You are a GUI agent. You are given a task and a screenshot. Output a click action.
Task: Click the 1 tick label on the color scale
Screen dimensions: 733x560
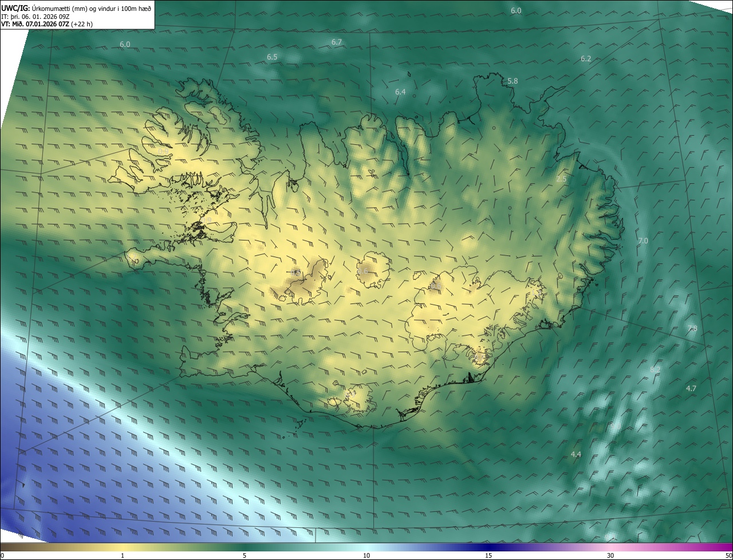(x=123, y=555)
